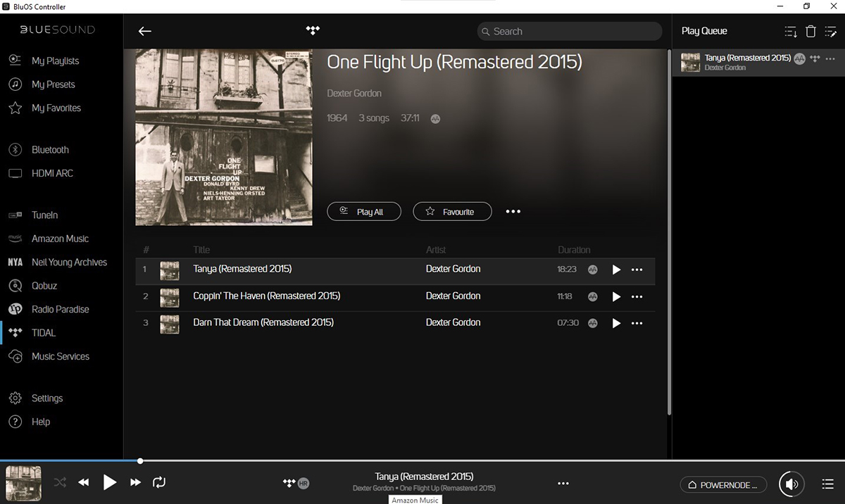This screenshot has height=504, width=845.
Task: Click the thumbnail of Darn That Dream
Action: (x=169, y=324)
